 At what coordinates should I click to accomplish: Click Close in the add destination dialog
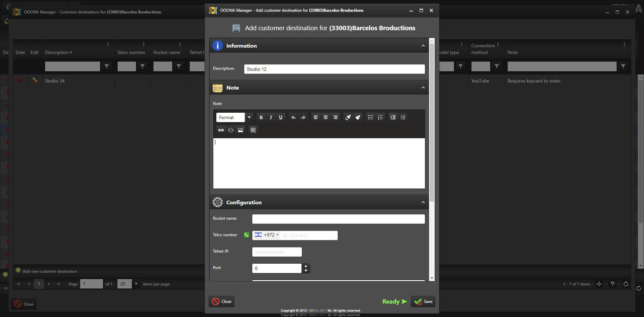pyautogui.click(x=221, y=301)
